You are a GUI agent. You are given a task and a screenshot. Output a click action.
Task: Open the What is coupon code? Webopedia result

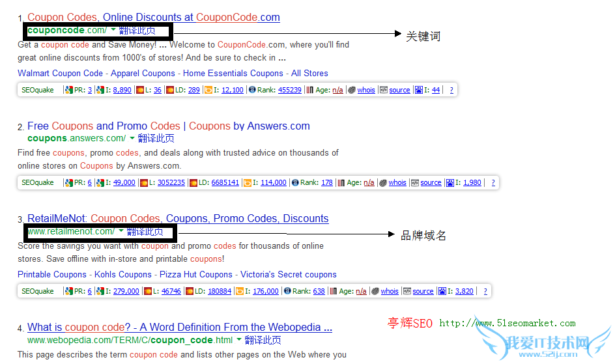[180, 327]
